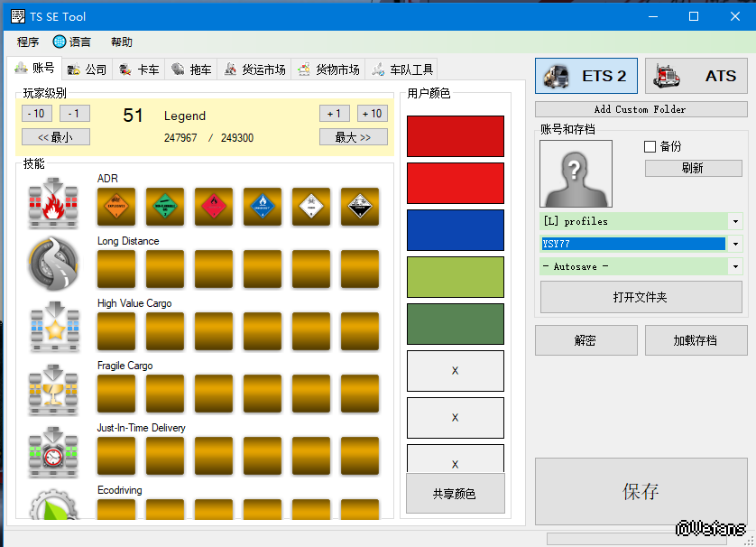This screenshot has height=547, width=756.
Task: Increase player level with the +10 button
Action: [372, 114]
